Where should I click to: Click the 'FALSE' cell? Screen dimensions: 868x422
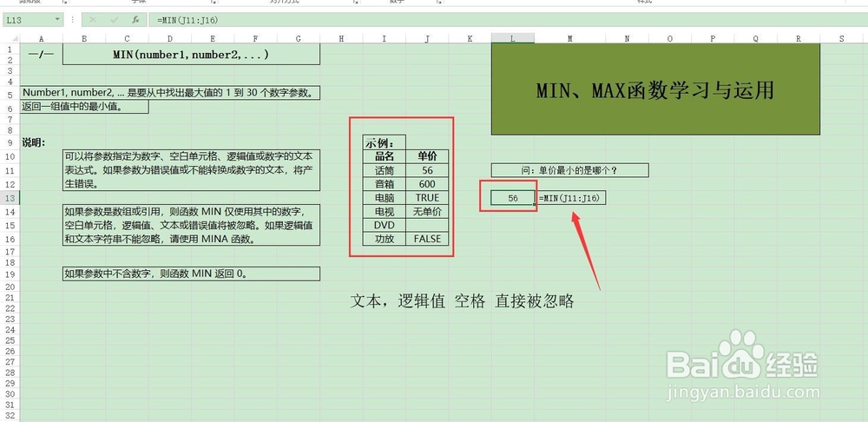tap(427, 239)
